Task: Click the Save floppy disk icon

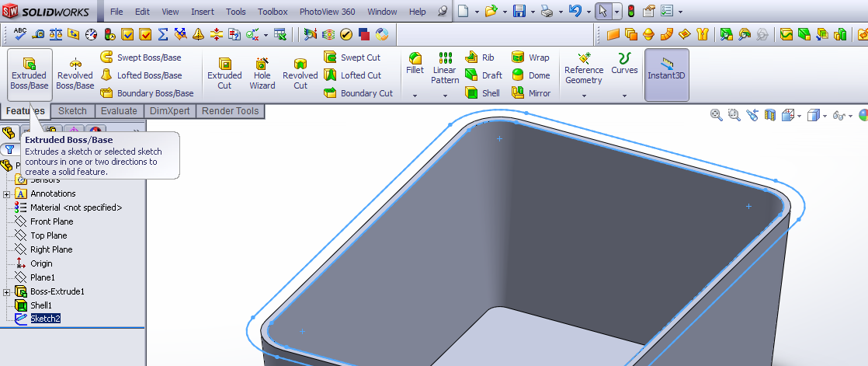Action: 519,11
